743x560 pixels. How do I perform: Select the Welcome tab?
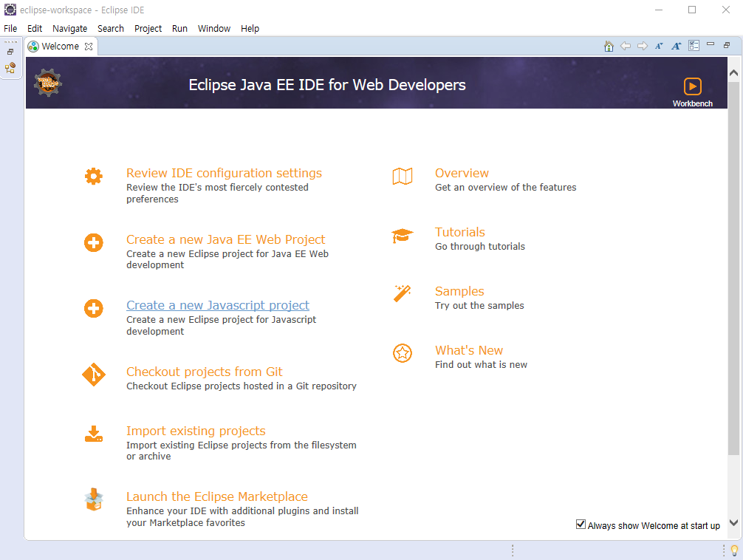coord(60,47)
